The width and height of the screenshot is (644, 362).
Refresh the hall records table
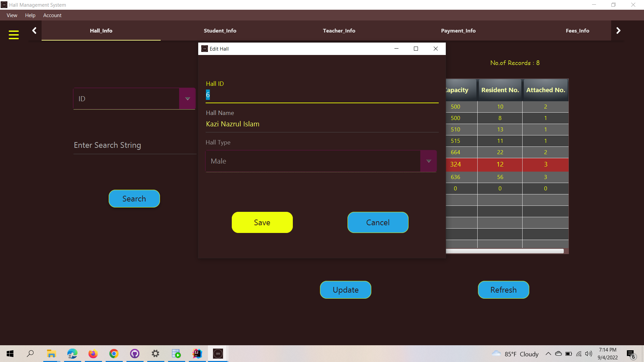503,290
